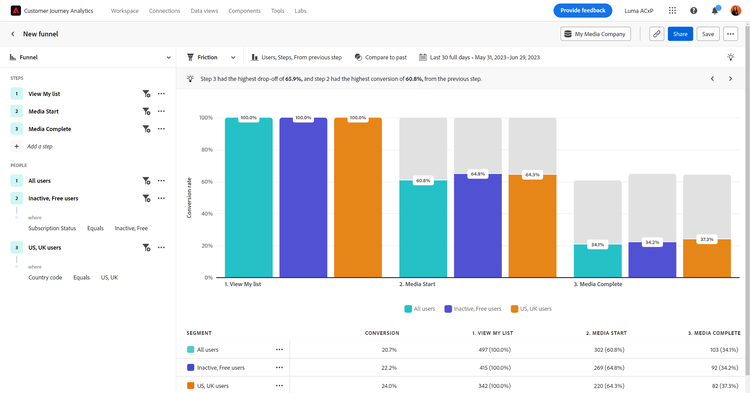The image size is (750, 393).
Task: Click the copy link icon beside Share
Action: coord(656,34)
